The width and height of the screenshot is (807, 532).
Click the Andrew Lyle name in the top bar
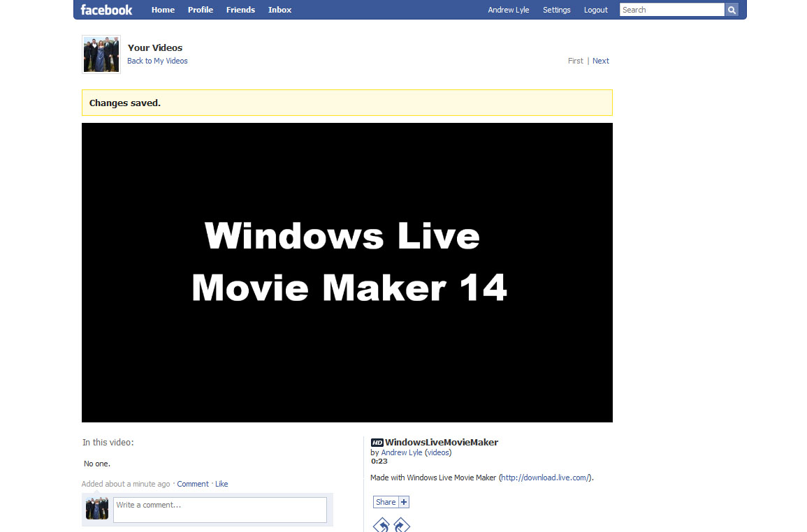[x=509, y=10]
